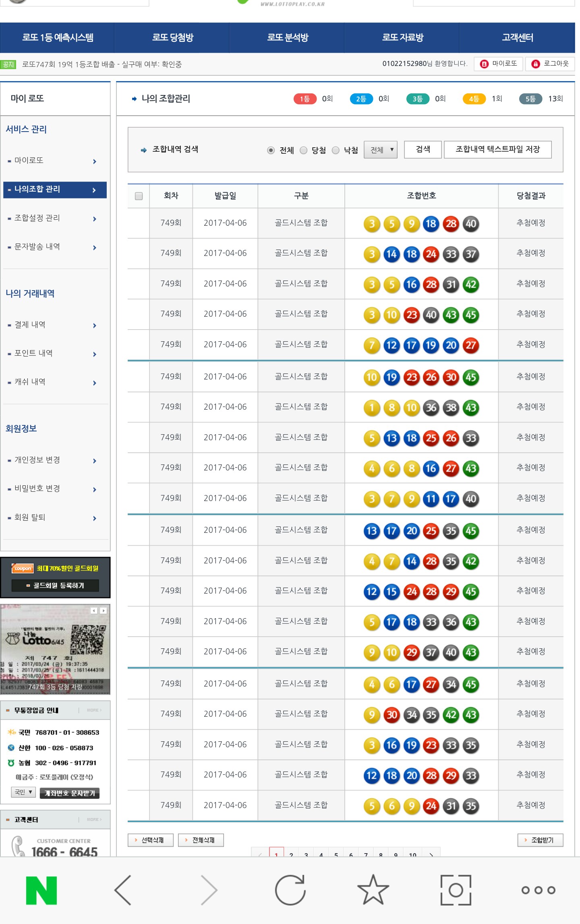Viewport: 580px width, 924px height.
Task: Go back with the browser back arrow
Action: 123,890
